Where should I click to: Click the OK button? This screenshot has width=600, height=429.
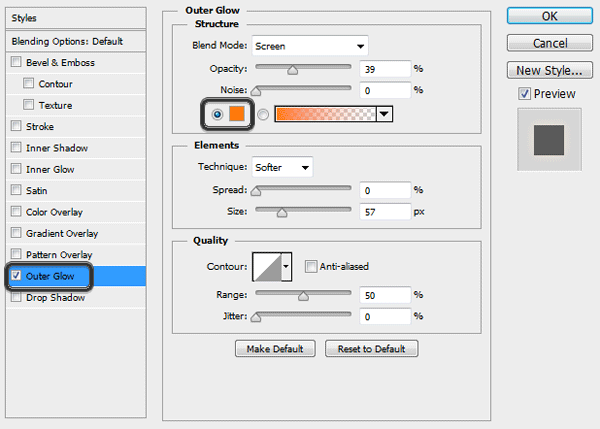[x=549, y=16]
